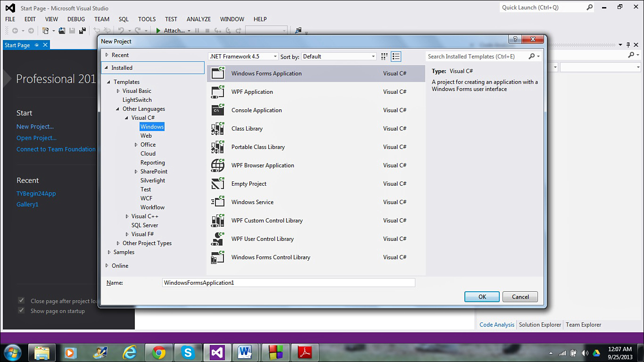Open the DEBUG menu

coord(76,19)
